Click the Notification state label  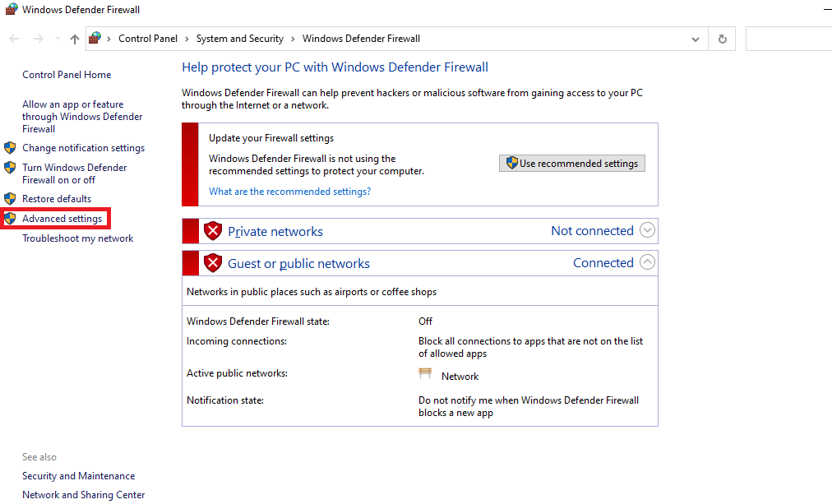point(225,400)
